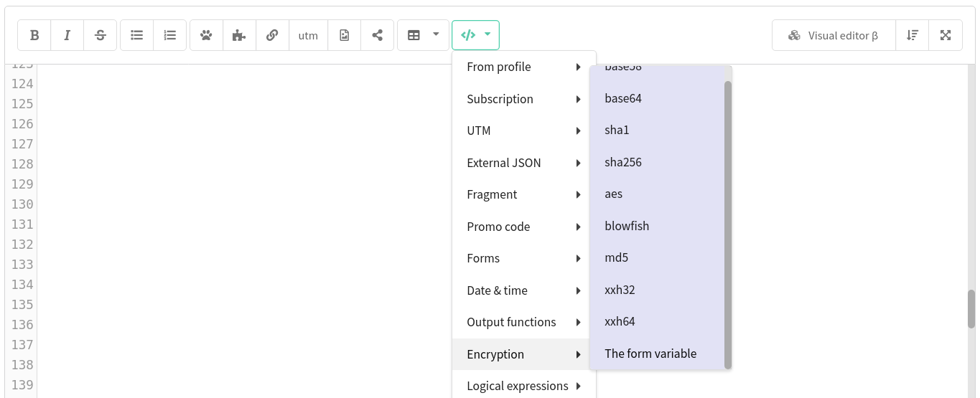Select The form variable option
The image size is (980, 398).
pos(657,354)
